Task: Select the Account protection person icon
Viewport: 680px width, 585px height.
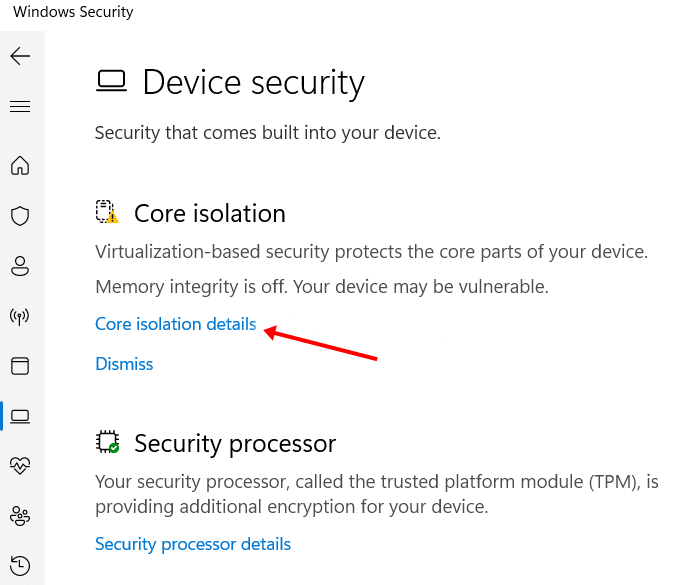Action: click(x=20, y=266)
